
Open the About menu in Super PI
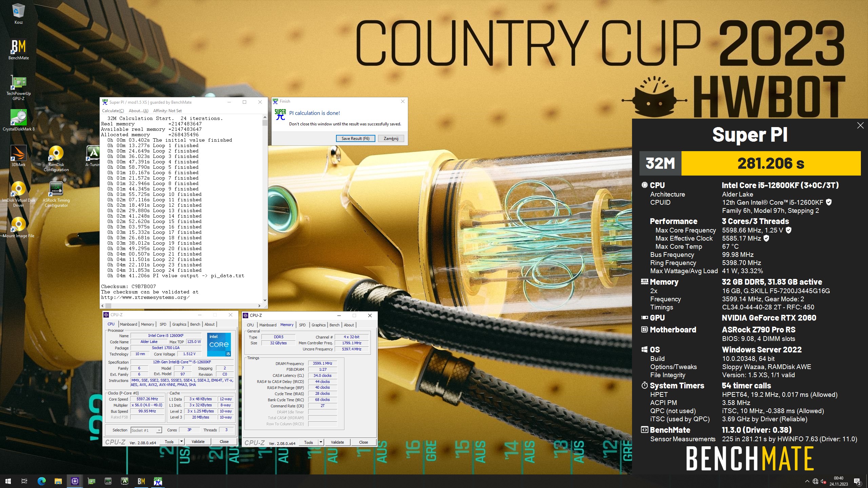pos(138,111)
